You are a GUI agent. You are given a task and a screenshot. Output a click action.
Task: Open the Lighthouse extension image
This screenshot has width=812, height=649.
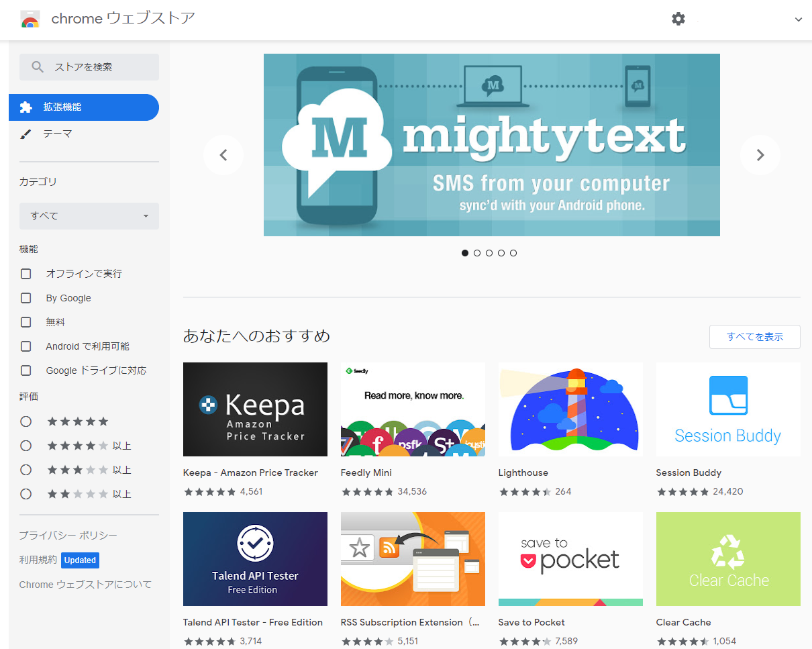[570, 409]
